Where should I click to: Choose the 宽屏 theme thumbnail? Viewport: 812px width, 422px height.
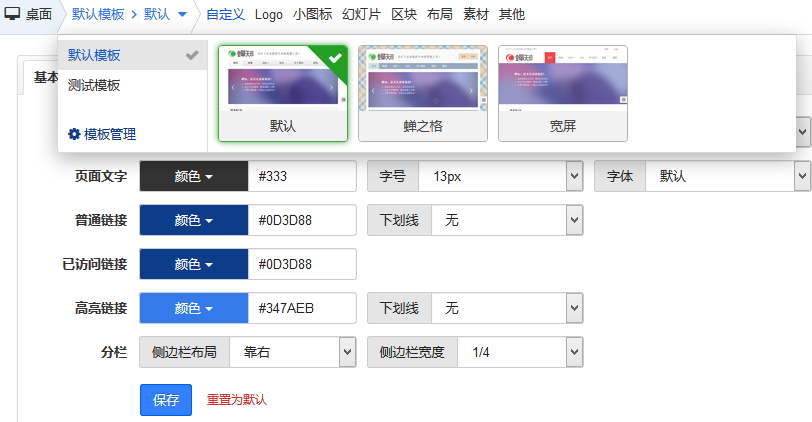pyautogui.click(x=562, y=93)
